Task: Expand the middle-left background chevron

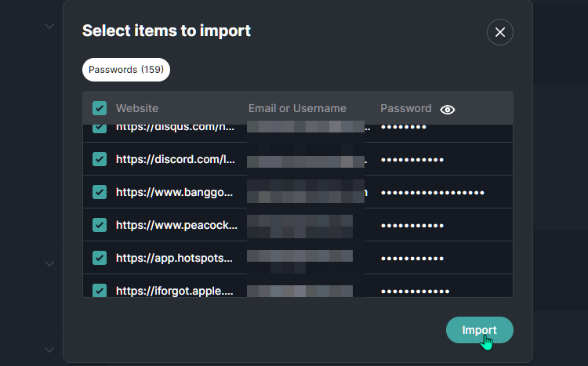Action: click(49, 263)
